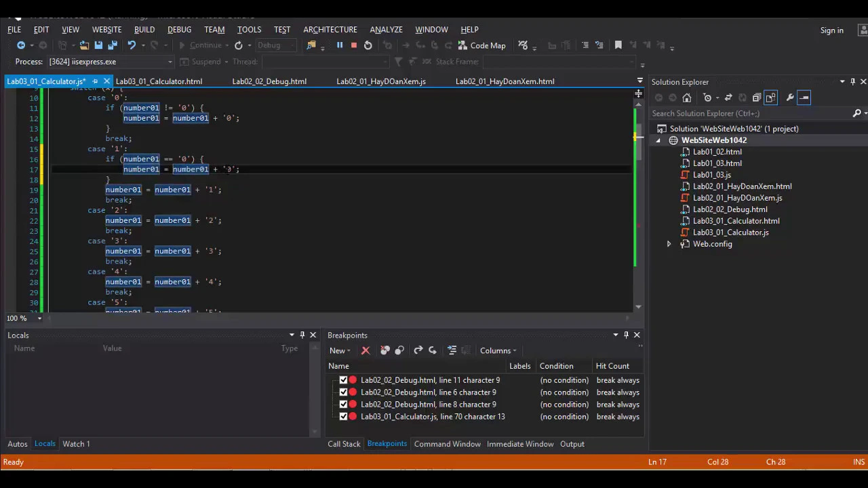The image size is (868, 488).
Task: Open a file from toolbar
Action: tap(84, 45)
